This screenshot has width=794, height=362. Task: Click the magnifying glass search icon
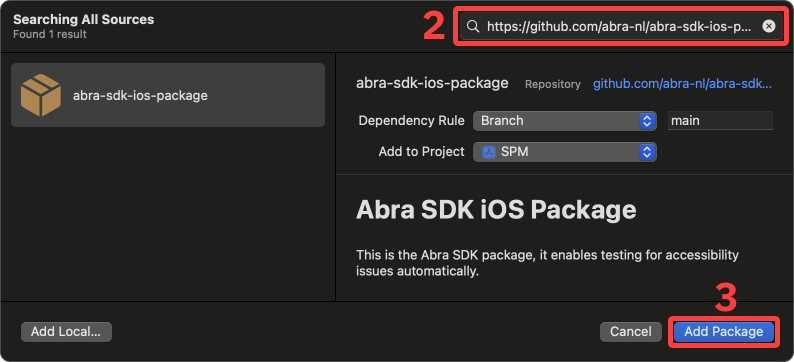[473, 26]
